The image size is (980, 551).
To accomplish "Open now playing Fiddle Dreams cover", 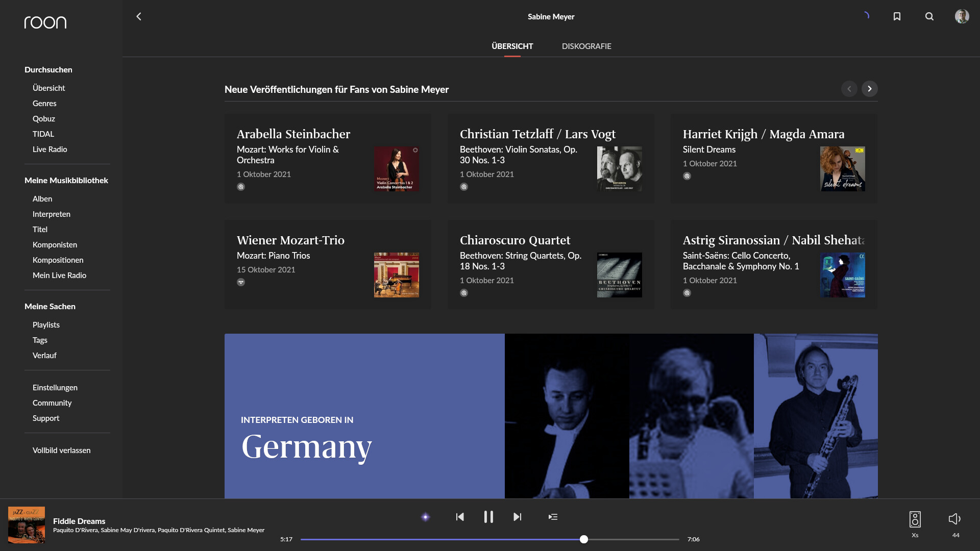I will click(x=27, y=525).
